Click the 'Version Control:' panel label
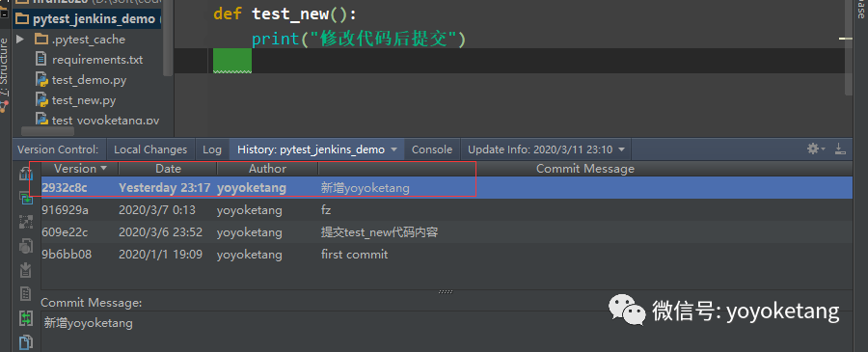 [58, 149]
